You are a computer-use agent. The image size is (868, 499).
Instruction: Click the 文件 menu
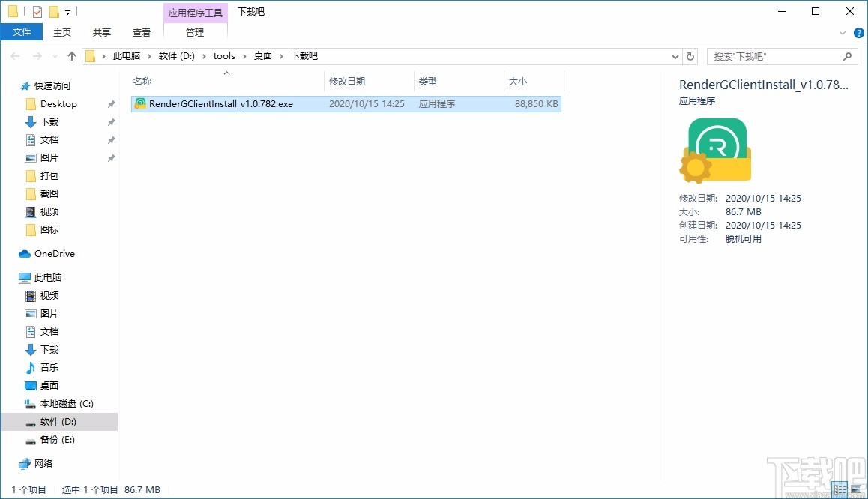pyautogui.click(x=22, y=32)
